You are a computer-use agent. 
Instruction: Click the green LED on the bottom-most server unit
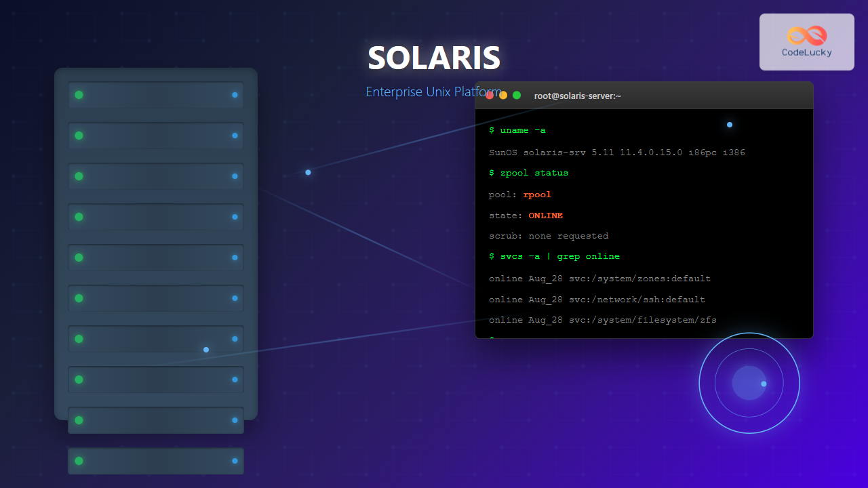coord(79,461)
